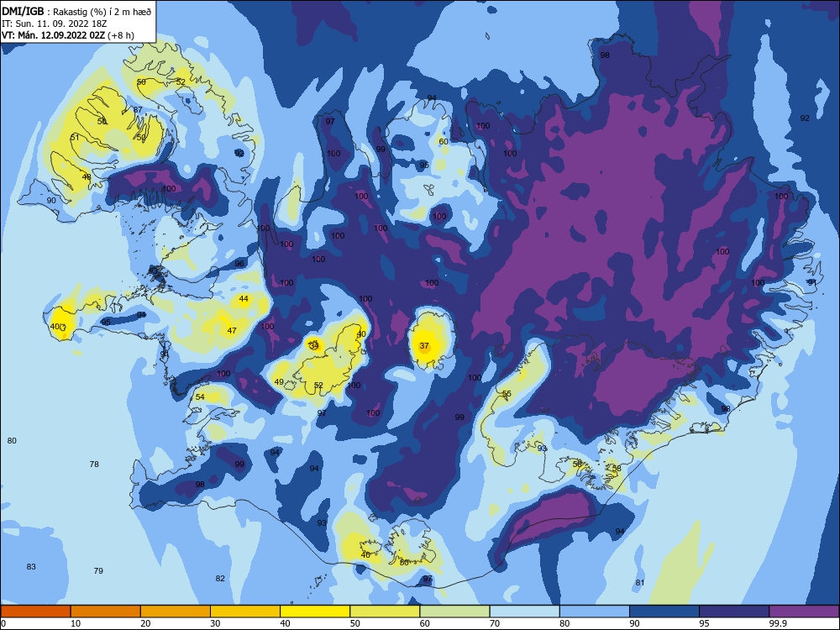
Task: Click the legend label '30'
Action: click(x=215, y=623)
